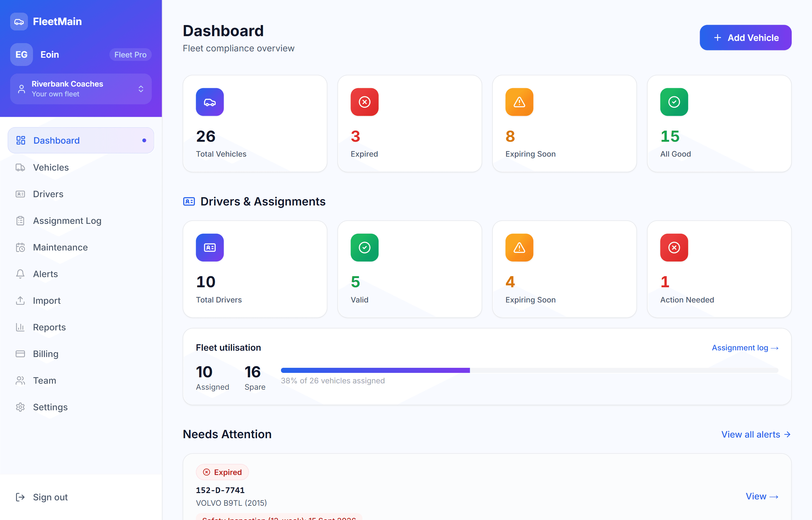The width and height of the screenshot is (812, 520).
Task: Click the Alerts bell icon
Action: [x=20, y=274]
